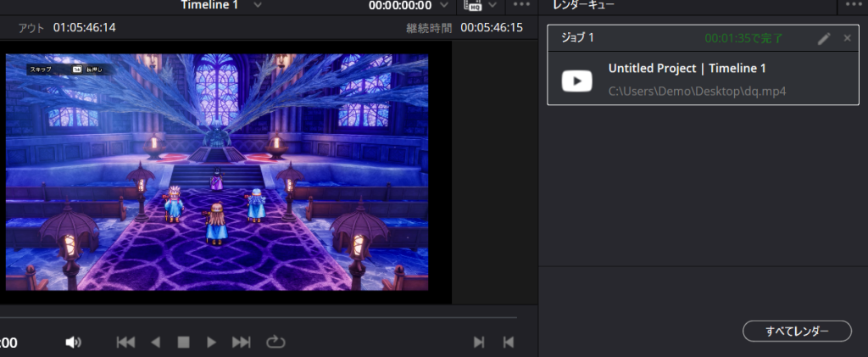Click the viewer scrubber bar
The width and height of the screenshot is (868, 357).
(x=254, y=318)
